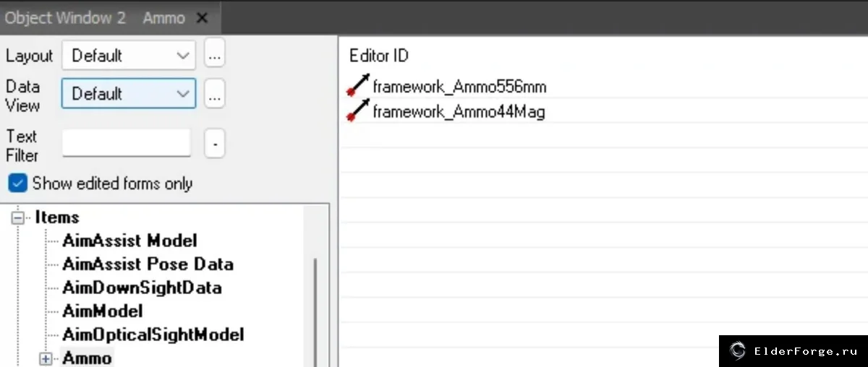This screenshot has width=868, height=367.
Task: Uncheck Show edited forms only
Action: pos(17,183)
